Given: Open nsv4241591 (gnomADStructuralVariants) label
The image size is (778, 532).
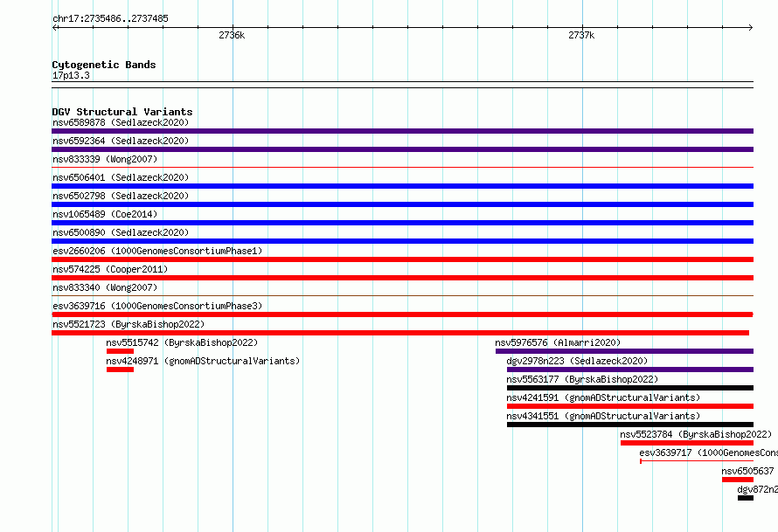Looking at the screenshot, I should click(603, 397).
